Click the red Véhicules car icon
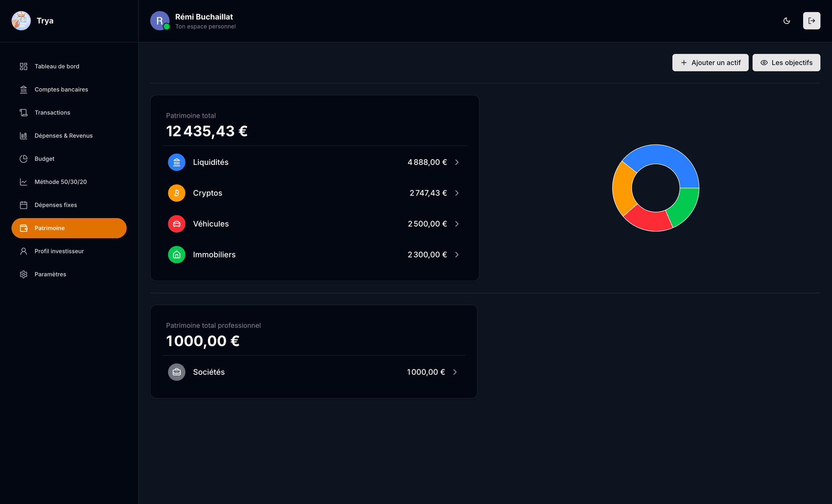The image size is (832, 504). tap(177, 224)
